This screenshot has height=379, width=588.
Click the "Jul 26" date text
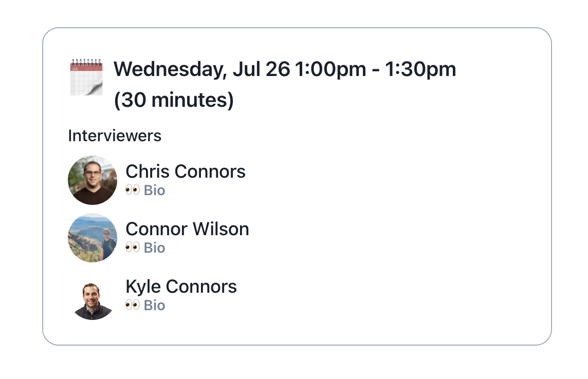pyautogui.click(x=261, y=69)
